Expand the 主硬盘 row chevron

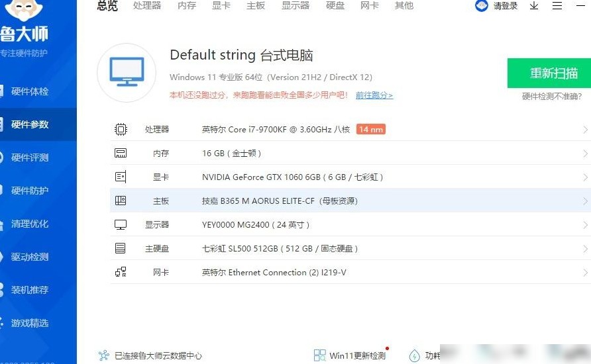[585, 249]
